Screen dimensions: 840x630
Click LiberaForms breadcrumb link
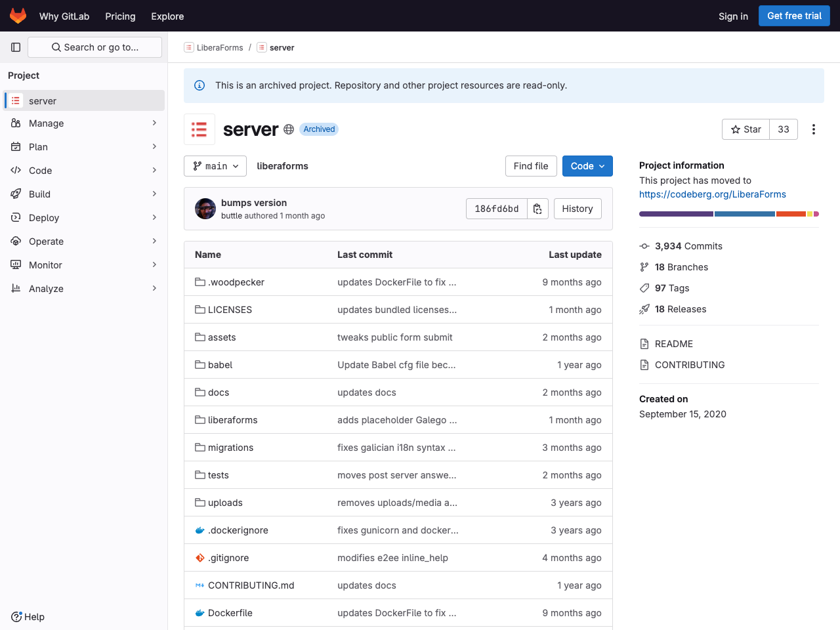220,47
